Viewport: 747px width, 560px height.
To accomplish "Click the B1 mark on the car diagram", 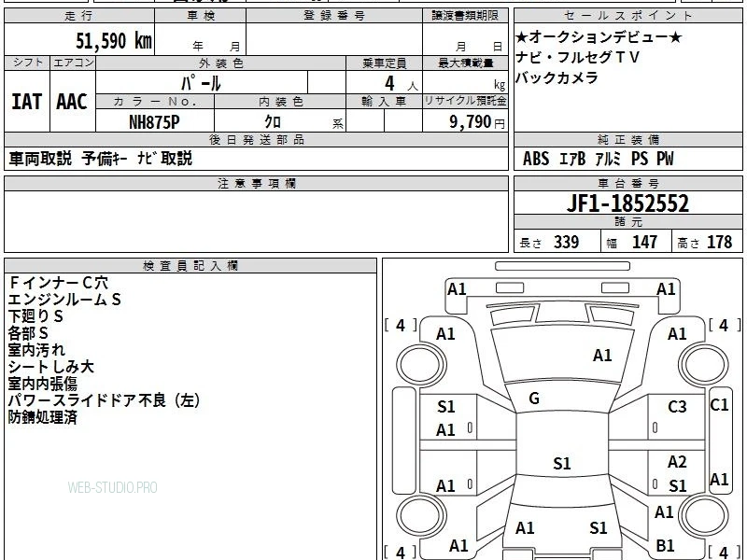I will (x=665, y=545).
